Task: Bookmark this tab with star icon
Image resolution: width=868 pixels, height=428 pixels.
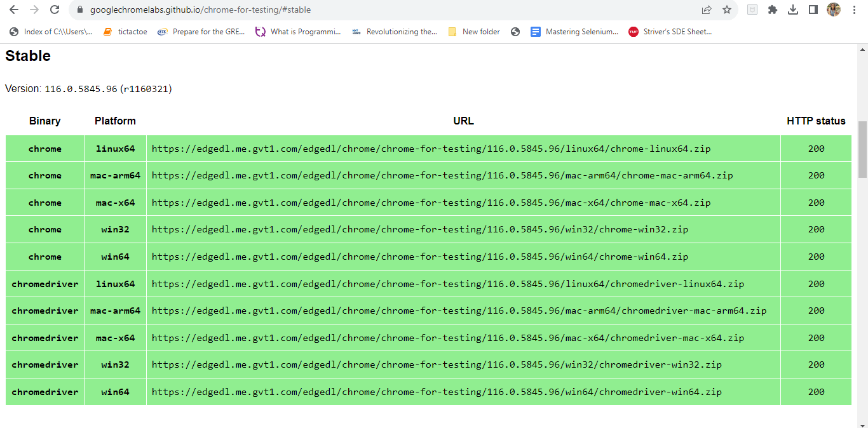Action: pos(727,10)
